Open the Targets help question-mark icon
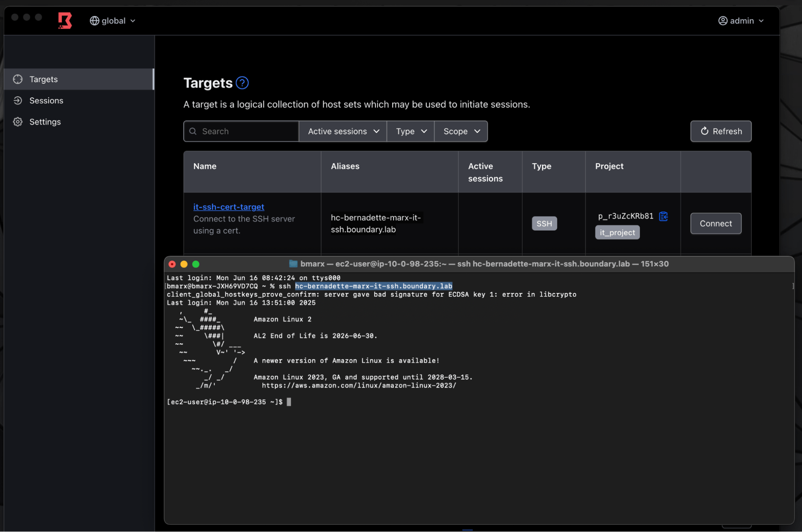Viewport: 802px width, 532px height. (x=242, y=83)
